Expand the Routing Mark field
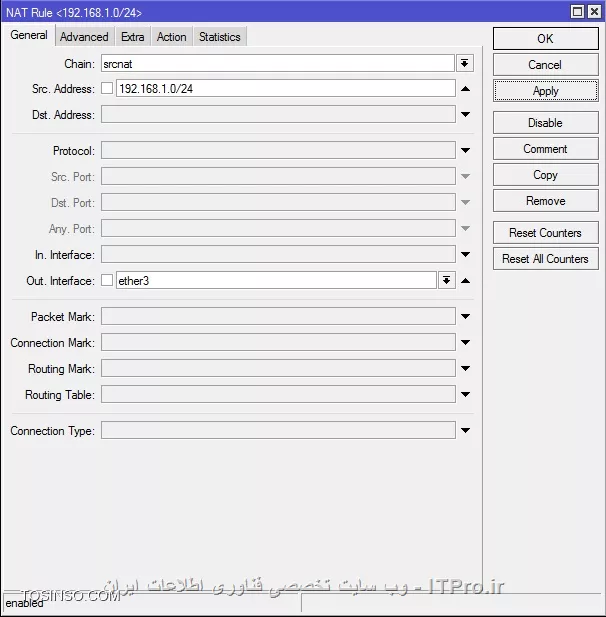This screenshot has height=617, width=606. [466, 368]
